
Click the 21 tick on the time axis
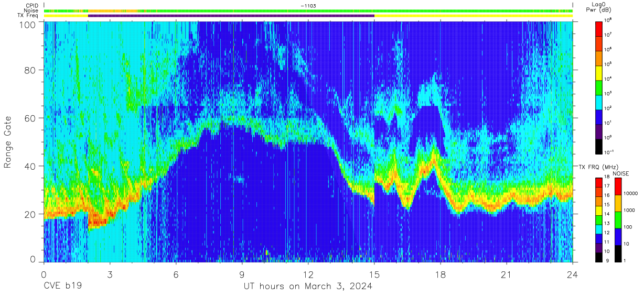coord(507,274)
